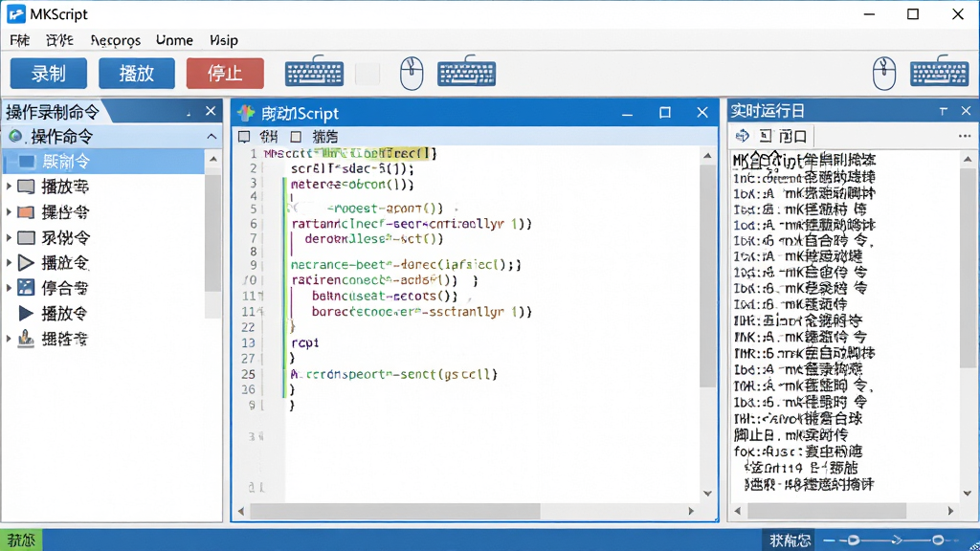Click log line starting with fok
This screenshot has width=980, height=551.
click(798, 452)
